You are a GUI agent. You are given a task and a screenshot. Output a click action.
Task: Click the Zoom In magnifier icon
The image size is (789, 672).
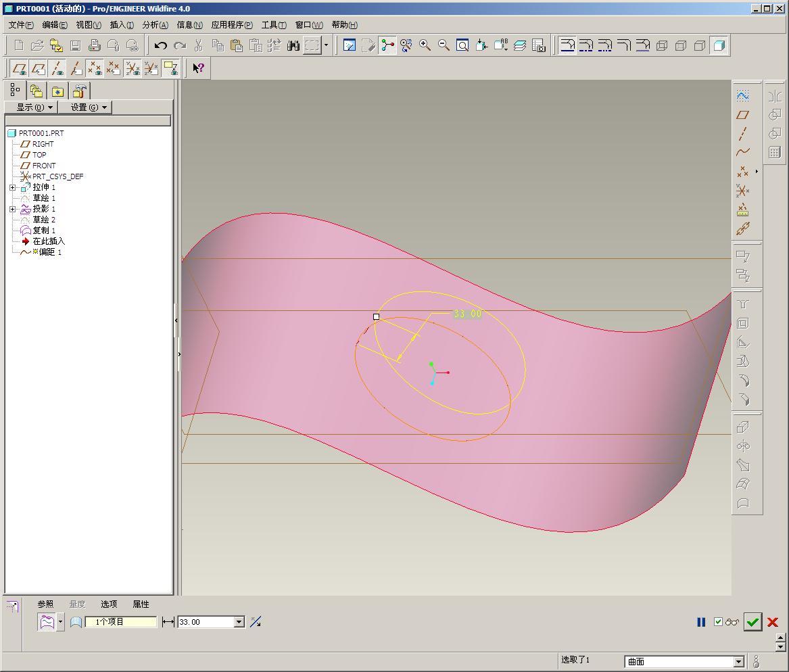tap(425, 45)
